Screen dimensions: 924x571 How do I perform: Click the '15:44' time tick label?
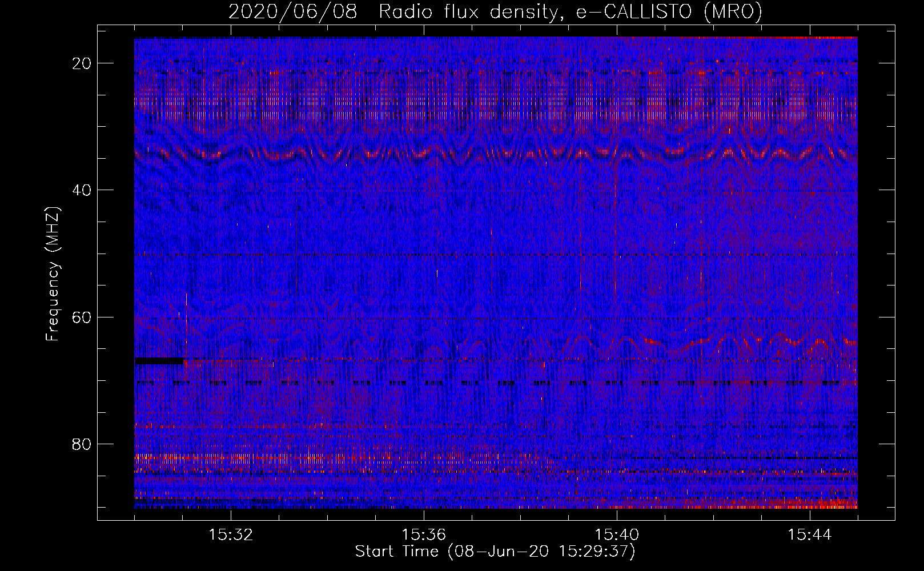pos(810,534)
